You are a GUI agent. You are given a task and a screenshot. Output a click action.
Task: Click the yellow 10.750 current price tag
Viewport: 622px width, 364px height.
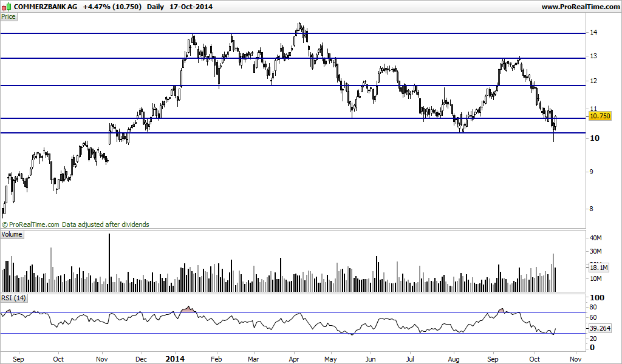click(600, 116)
